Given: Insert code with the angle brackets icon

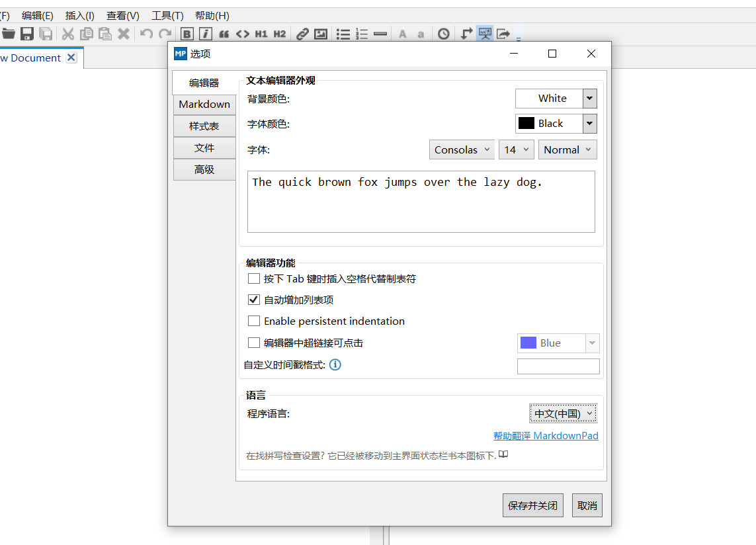Looking at the screenshot, I should coord(243,34).
